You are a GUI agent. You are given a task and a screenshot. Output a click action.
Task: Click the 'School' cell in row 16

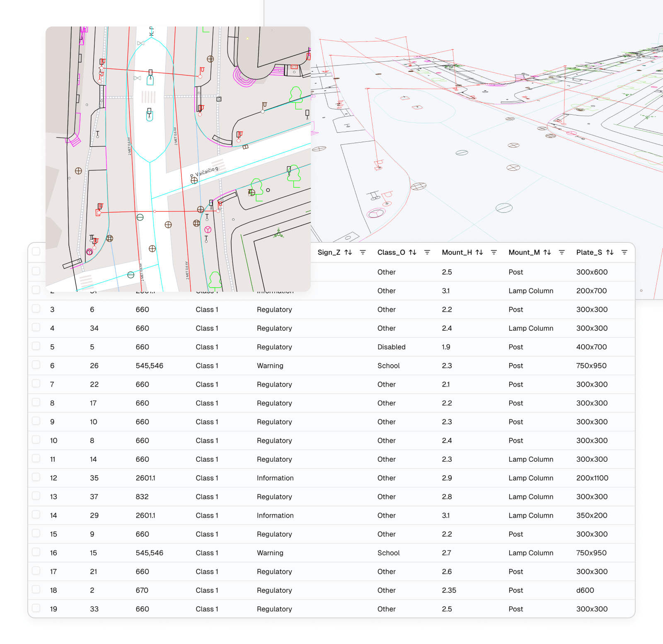pos(388,553)
